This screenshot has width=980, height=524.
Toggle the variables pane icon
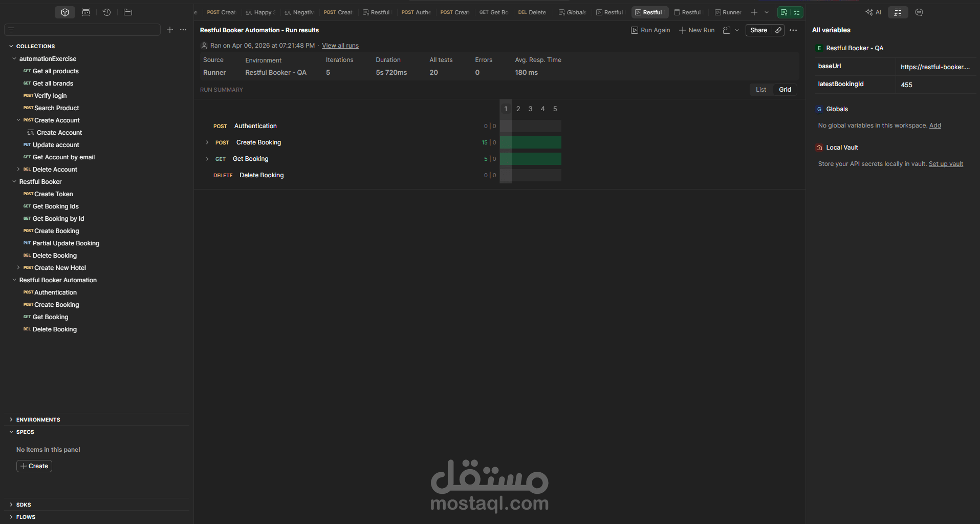click(x=898, y=12)
